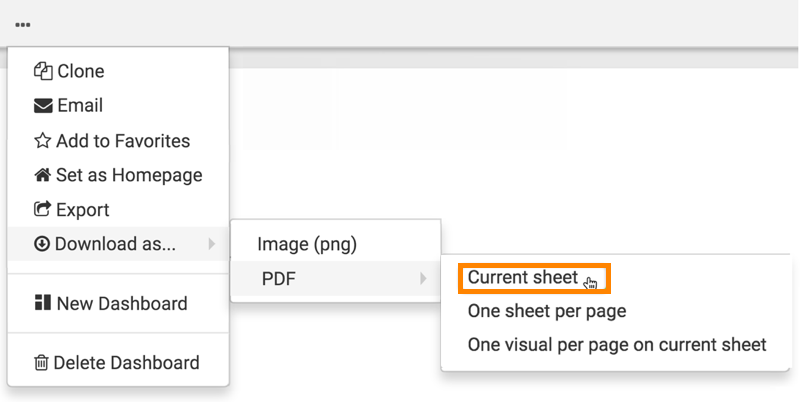
Task: Select the PDF menu entry
Action: click(x=278, y=279)
